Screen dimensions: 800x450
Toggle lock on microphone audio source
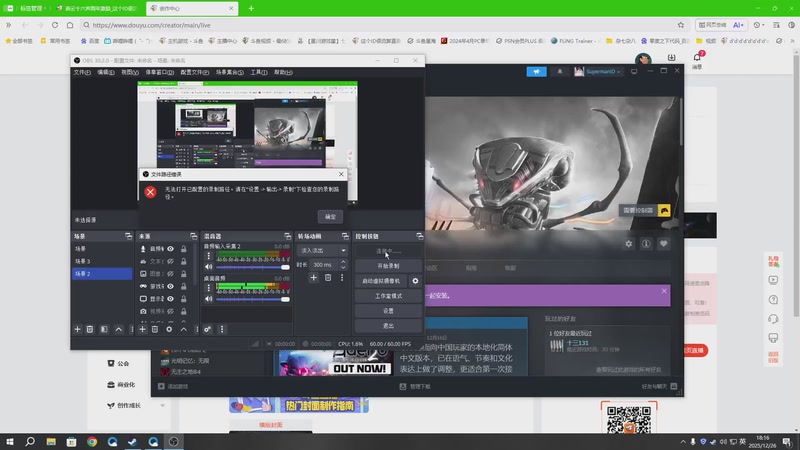[x=183, y=249]
